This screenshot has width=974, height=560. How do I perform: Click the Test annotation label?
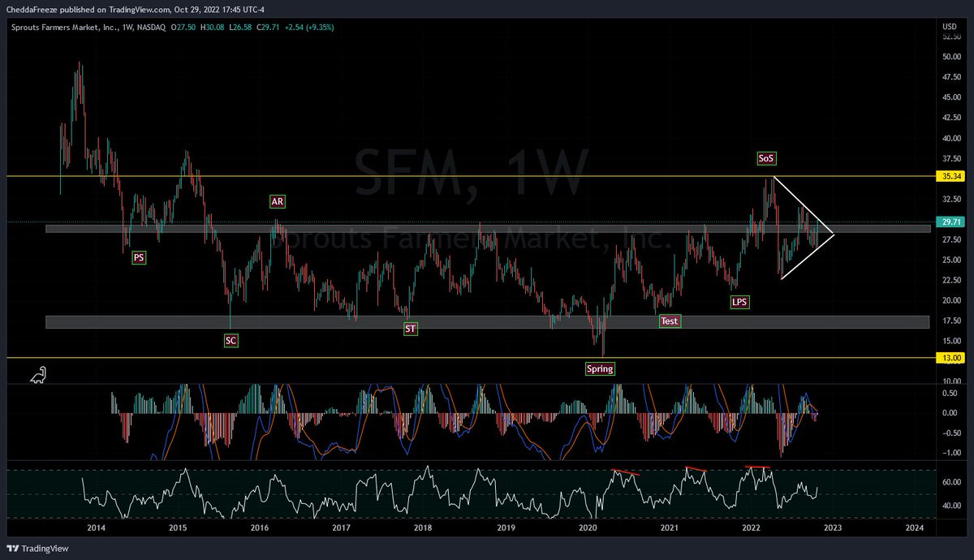coord(669,321)
